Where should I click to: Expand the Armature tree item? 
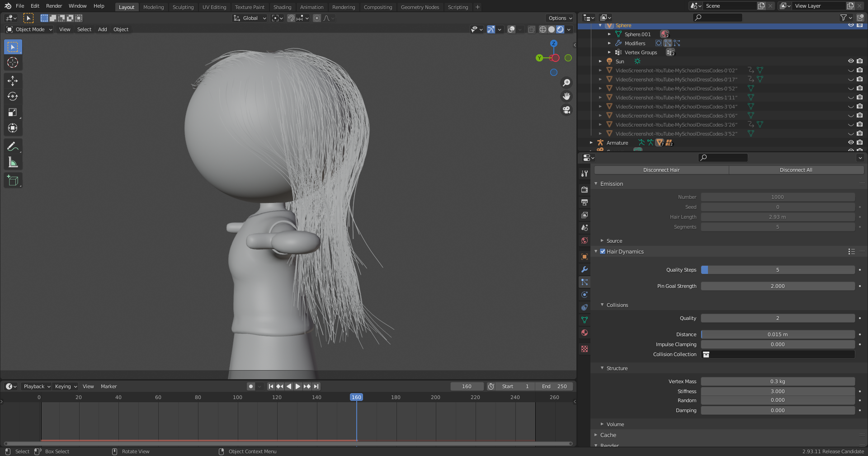pos(591,143)
